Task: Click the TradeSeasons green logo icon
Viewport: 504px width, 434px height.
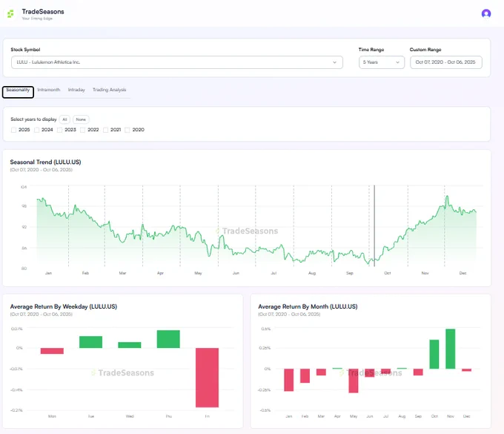Action: click(10, 14)
